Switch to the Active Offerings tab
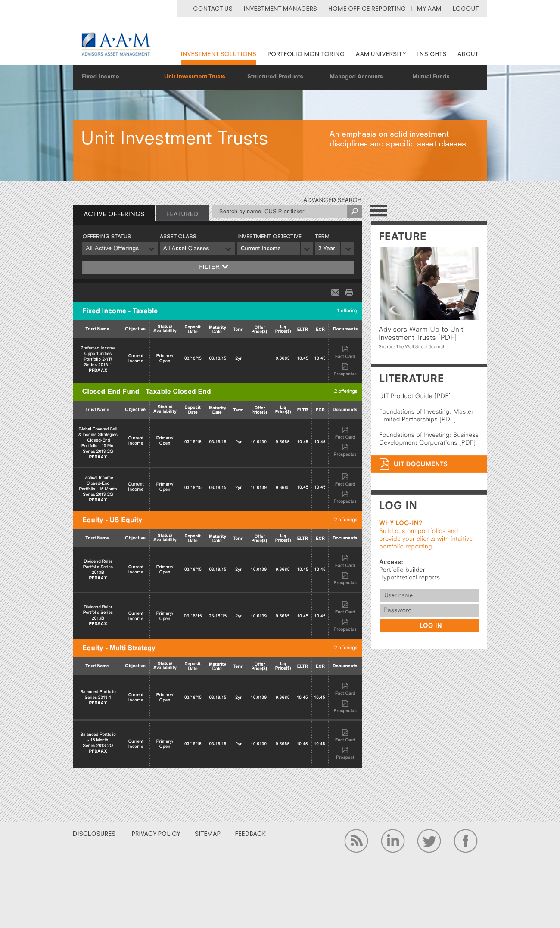The image size is (560, 928). pos(114,214)
